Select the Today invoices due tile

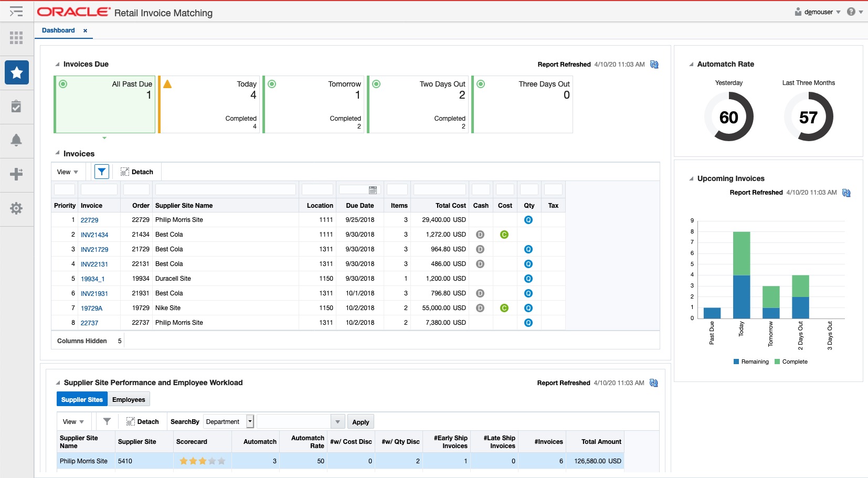pos(209,104)
